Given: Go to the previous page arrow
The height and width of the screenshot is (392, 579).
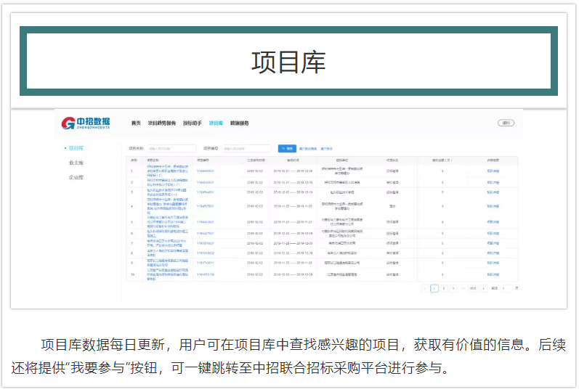Looking at the screenshot, I should pyautogui.click(x=426, y=288).
